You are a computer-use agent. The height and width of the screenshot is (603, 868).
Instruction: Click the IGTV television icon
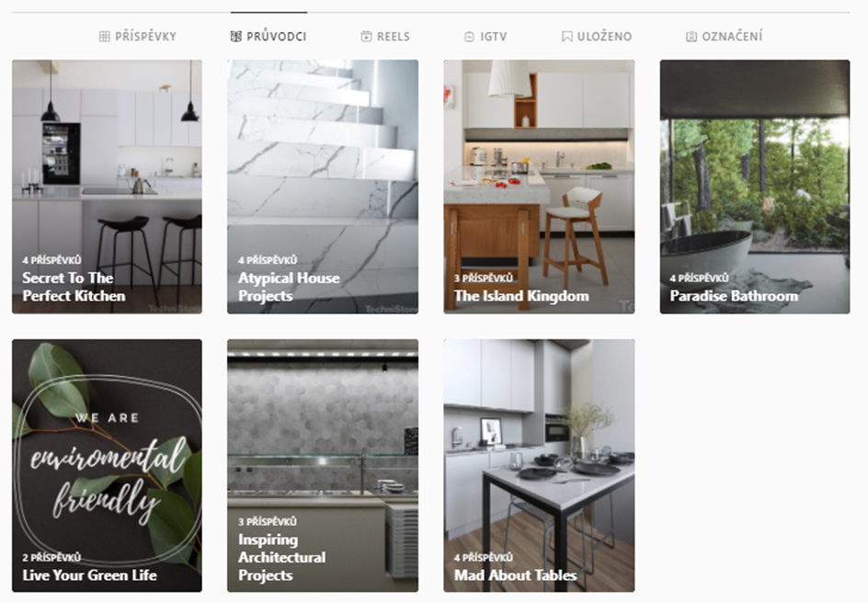470,37
